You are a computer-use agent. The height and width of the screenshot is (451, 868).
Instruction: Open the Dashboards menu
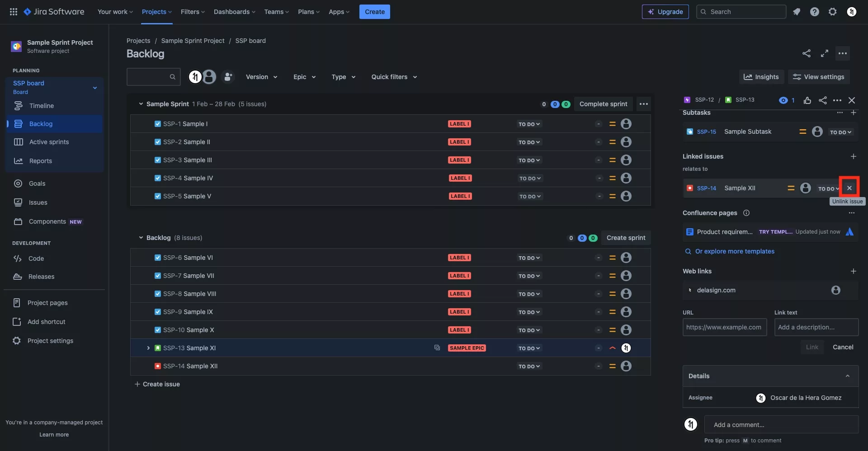tap(235, 12)
